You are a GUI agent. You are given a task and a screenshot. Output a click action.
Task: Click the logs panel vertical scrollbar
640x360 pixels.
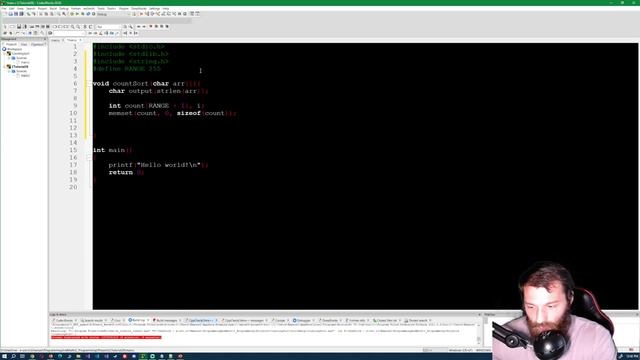click(x=479, y=333)
